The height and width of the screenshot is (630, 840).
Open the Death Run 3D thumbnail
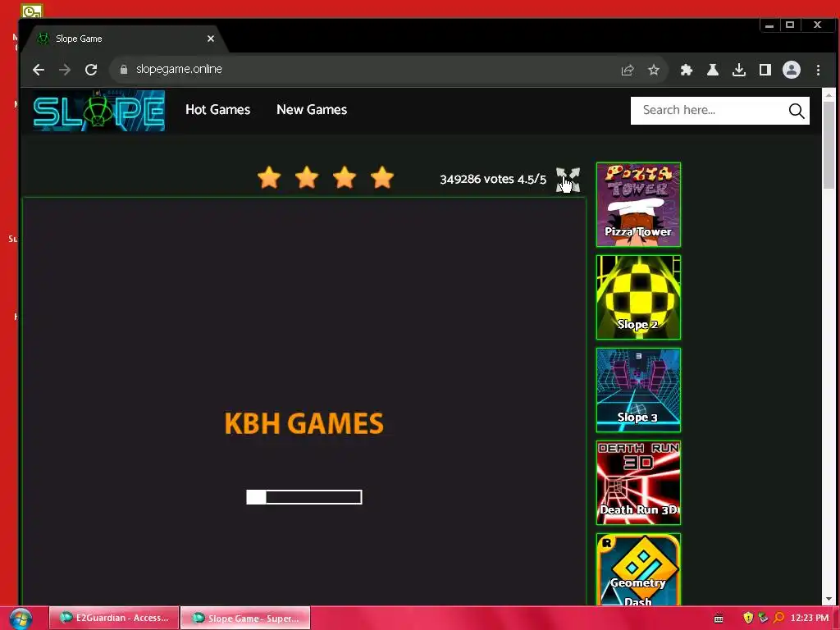(638, 482)
